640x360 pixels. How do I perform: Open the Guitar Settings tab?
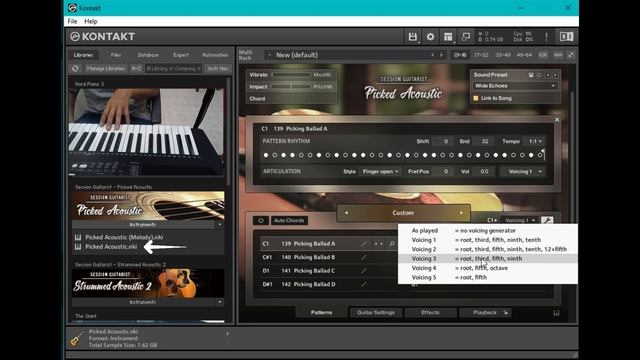(376, 313)
